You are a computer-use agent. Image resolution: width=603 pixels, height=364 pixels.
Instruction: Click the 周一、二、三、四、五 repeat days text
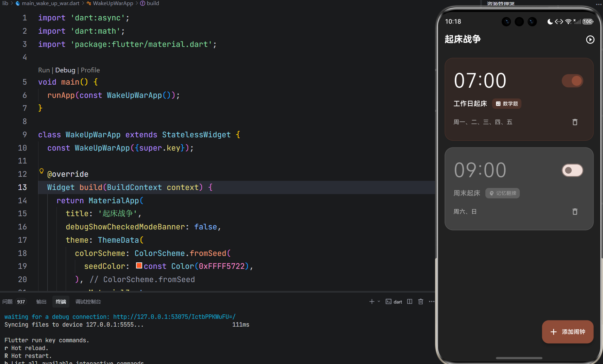pos(483,122)
